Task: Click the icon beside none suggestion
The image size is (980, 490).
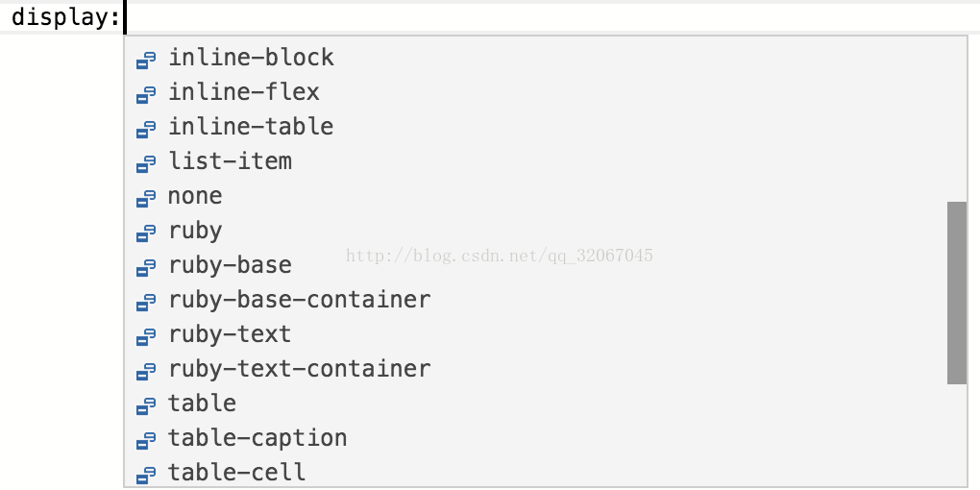Action: click(x=146, y=198)
